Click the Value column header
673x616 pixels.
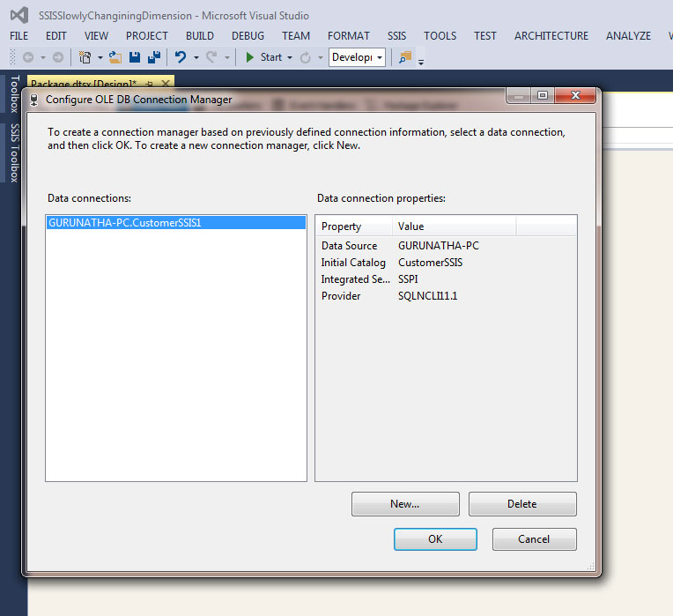click(455, 226)
